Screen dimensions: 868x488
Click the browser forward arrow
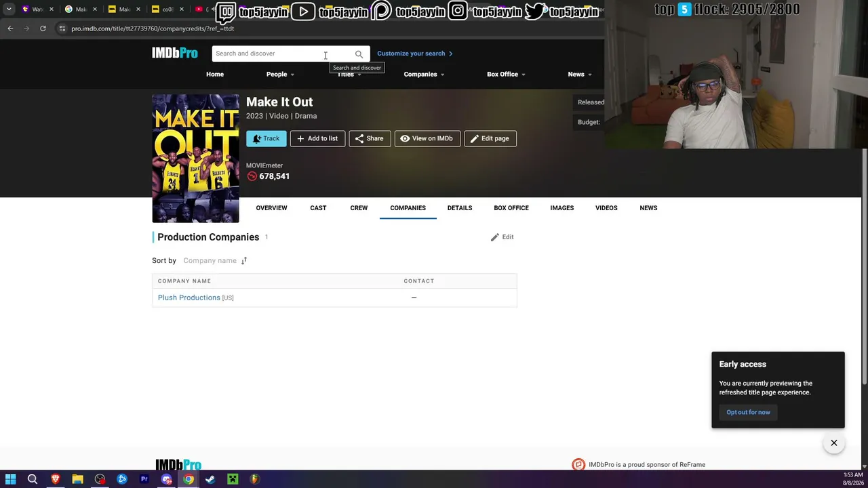[26, 28]
